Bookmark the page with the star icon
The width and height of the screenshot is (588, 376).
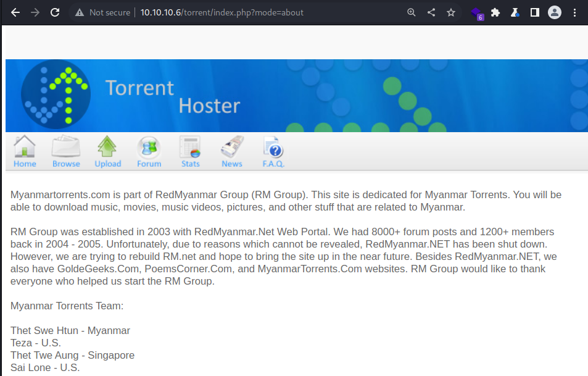(451, 12)
